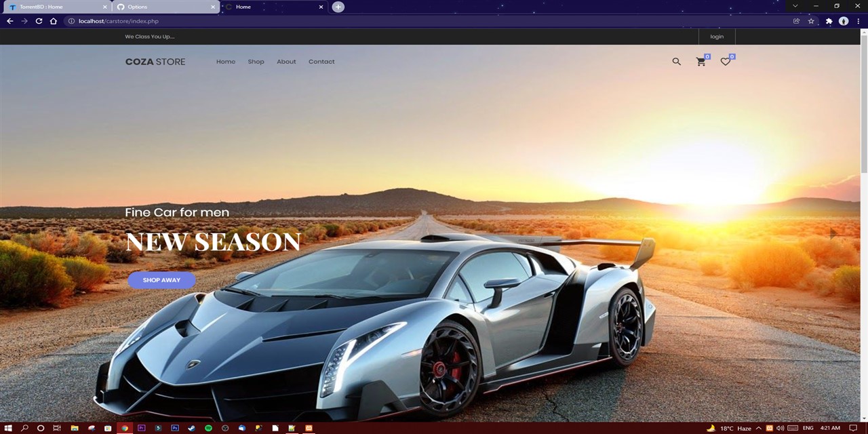Click the SHOP AWAY button
The width and height of the screenshot is (868, 434).
point(161,280)
